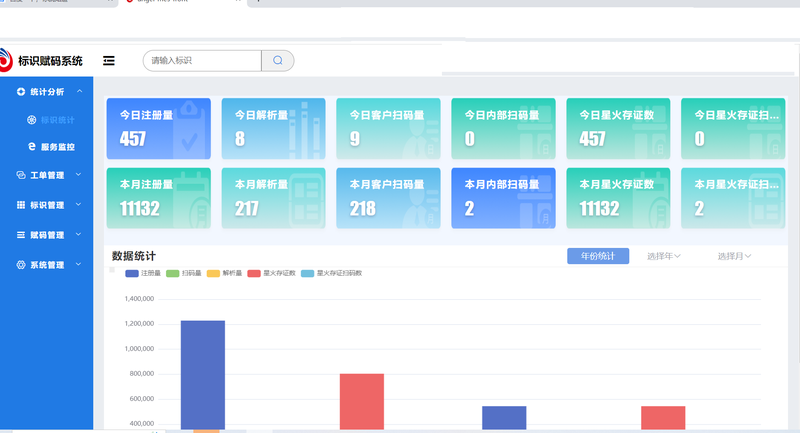
Task: Toggle the 解析量 legend swatch
Action: 213,273
